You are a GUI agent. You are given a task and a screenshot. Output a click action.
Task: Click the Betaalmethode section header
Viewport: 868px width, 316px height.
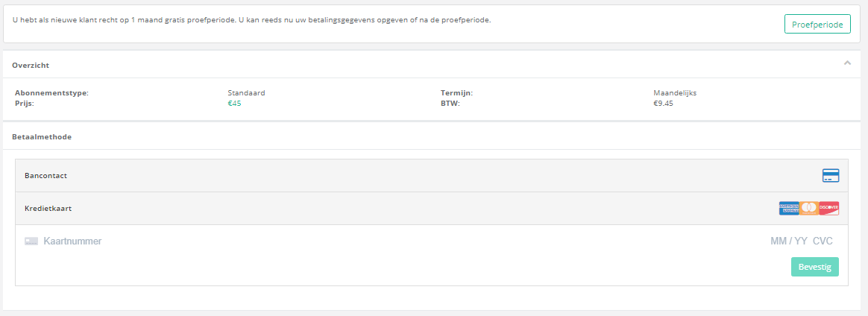point(42,137)
